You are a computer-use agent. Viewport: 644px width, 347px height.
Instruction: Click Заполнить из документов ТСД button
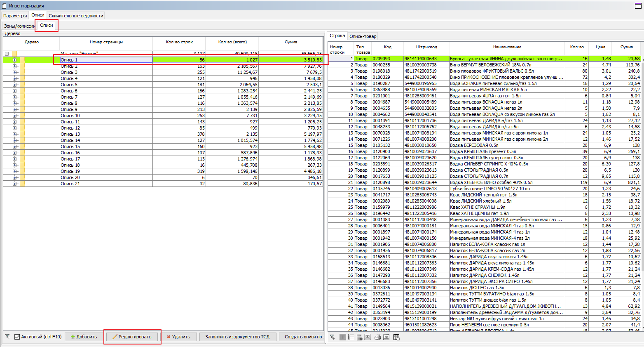tap(237, 337)
